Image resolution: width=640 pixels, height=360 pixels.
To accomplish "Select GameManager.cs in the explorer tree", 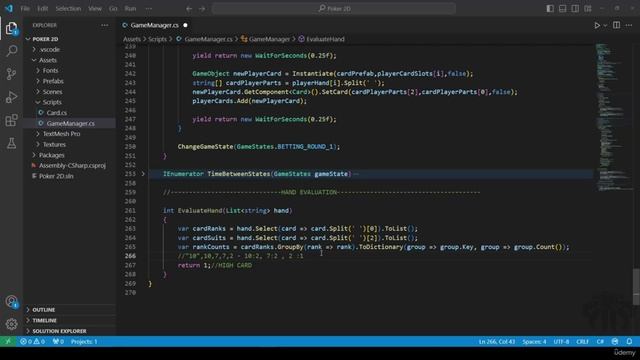I will pos(69,123).
